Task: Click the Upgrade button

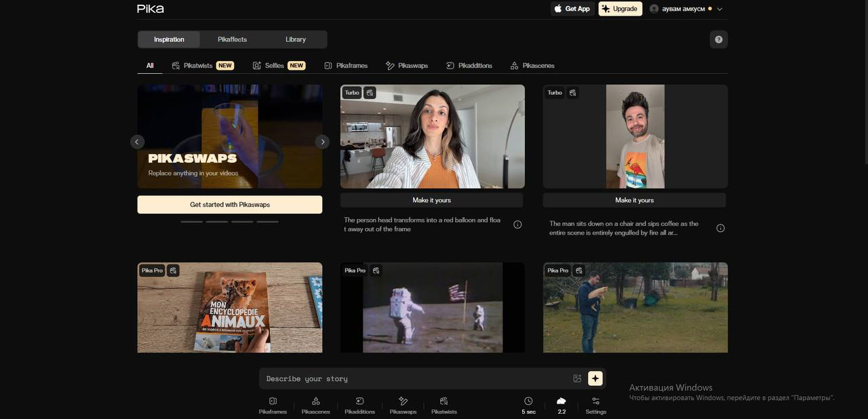Action: [620, 9]
